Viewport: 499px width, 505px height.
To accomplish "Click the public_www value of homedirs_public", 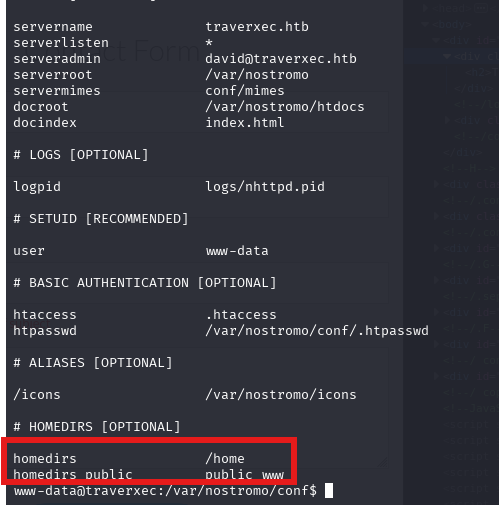I will 244,475.
